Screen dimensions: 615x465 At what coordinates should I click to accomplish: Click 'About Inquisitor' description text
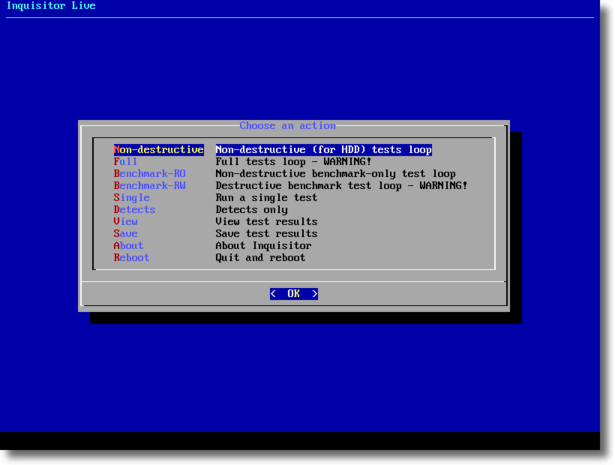(x=263, y=245)
